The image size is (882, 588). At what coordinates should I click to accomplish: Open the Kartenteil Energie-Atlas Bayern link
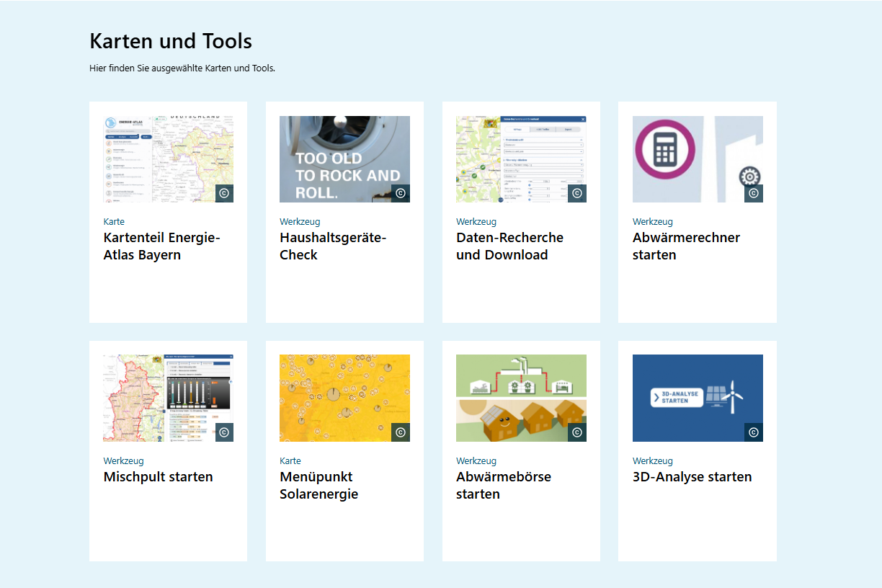pos(161,246)
